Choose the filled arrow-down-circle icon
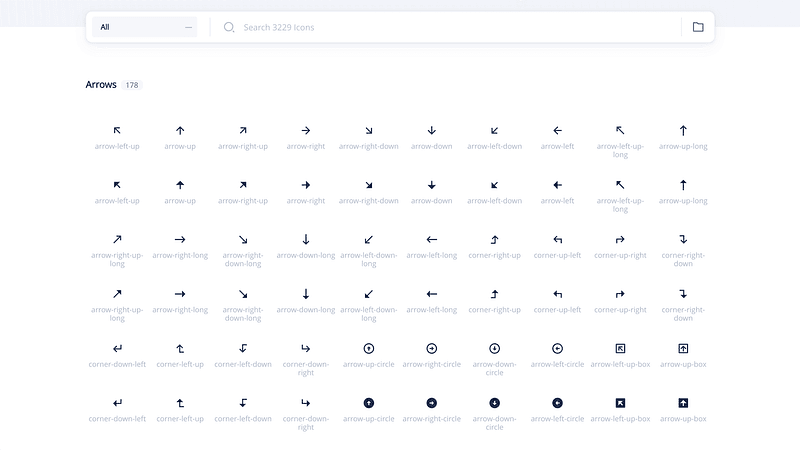The width and height of the screenshot is (800, 450). (x=494, y=403)
